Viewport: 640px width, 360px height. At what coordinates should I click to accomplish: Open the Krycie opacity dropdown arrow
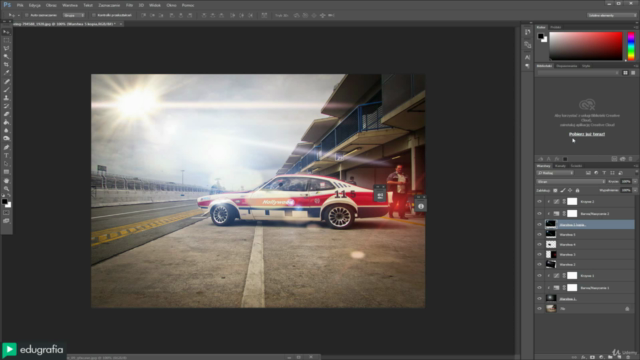click(x=635, y=182)
